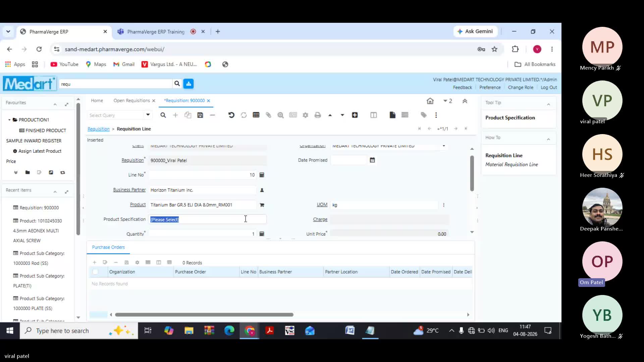Open the open-windows dropdown showing 2
This screenshot has width=644, height=362.
pyautogui.click(x=447, y=101)
